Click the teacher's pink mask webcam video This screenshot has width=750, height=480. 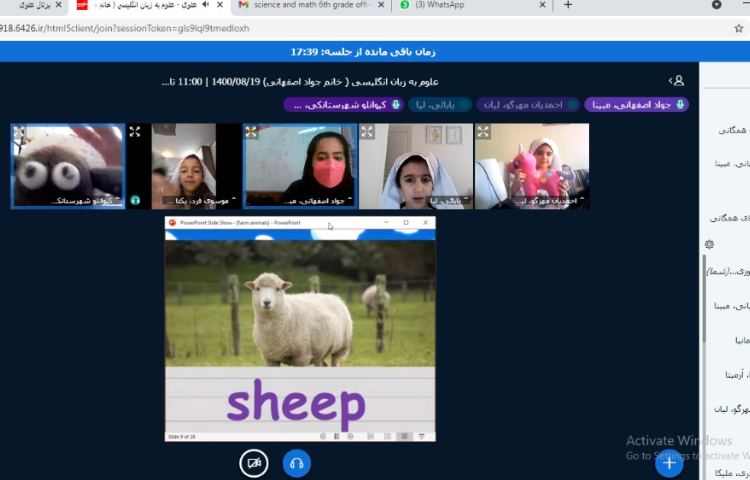tap(300, 166)
